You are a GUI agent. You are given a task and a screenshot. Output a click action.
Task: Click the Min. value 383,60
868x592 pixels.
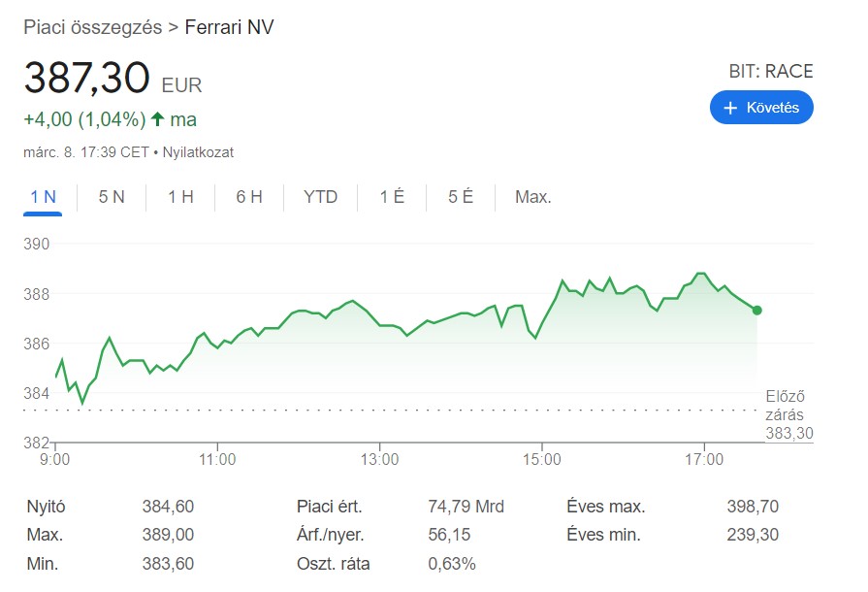(169, 564)
